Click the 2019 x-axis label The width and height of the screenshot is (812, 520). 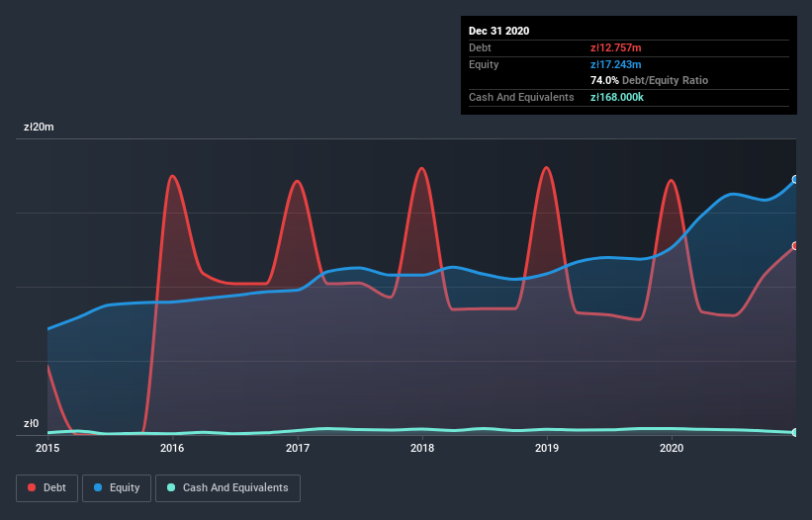click(x=547, y=448)
